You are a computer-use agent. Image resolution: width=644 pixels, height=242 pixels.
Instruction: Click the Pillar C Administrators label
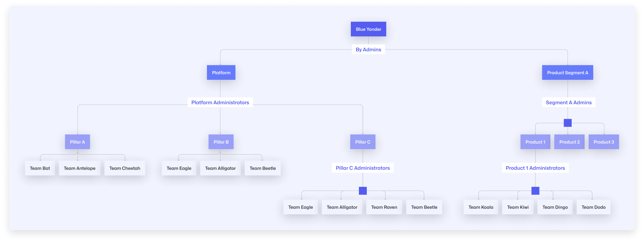click(x=363, y=168)
